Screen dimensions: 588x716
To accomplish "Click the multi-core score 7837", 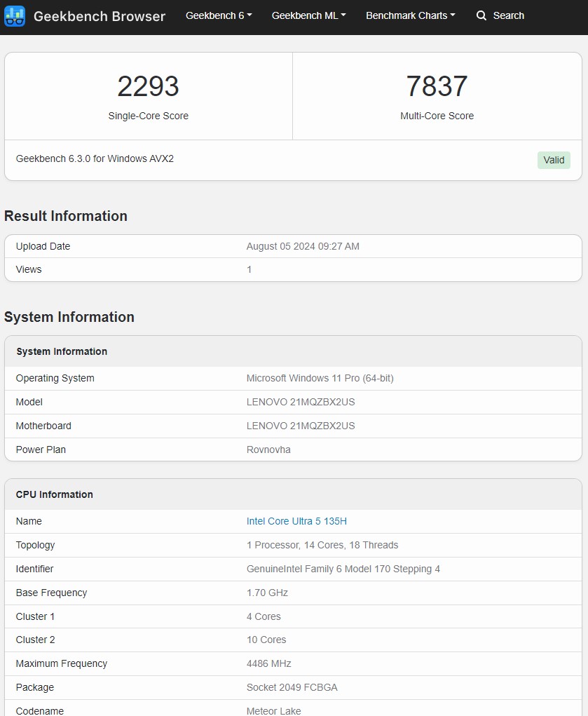I will point(437,87).
